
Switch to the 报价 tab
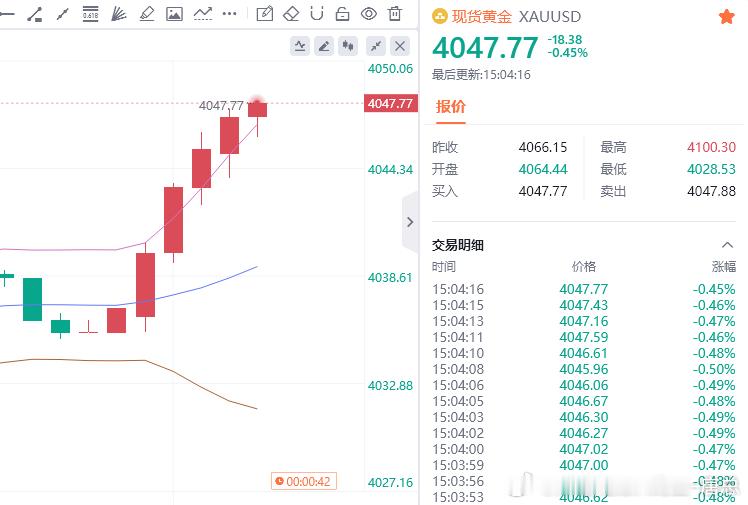point(450,106)
